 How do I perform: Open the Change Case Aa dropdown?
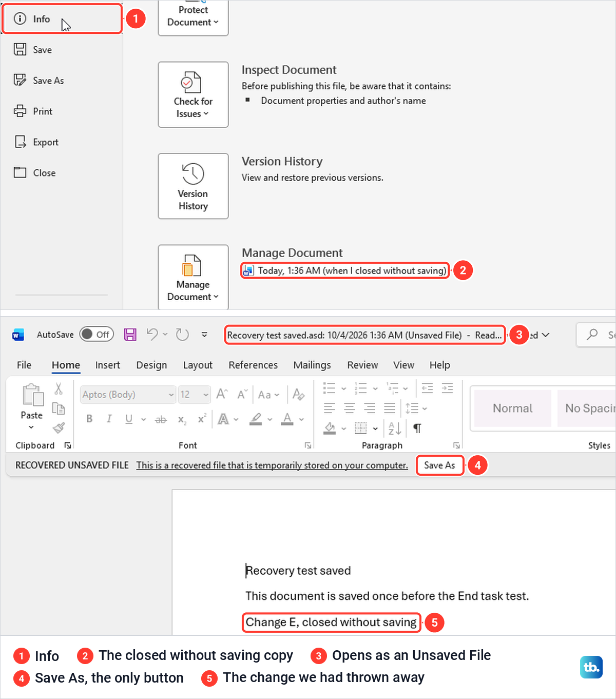[268, 395]
